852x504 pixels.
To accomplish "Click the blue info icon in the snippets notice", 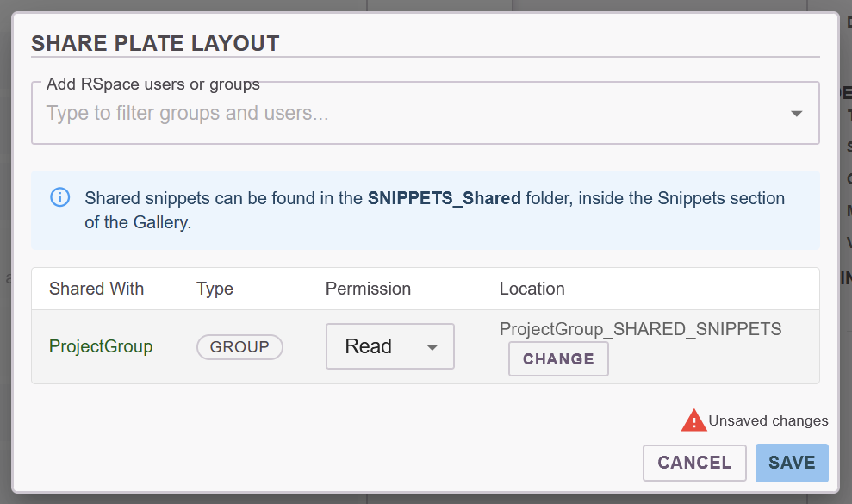I will pyautogui.click(x=60, y=198).
